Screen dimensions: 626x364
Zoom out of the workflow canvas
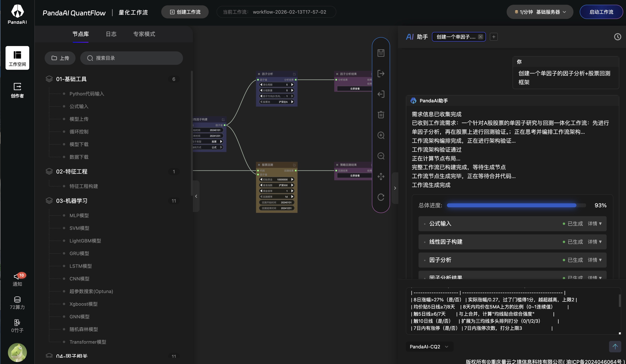[x=381, y=156]
